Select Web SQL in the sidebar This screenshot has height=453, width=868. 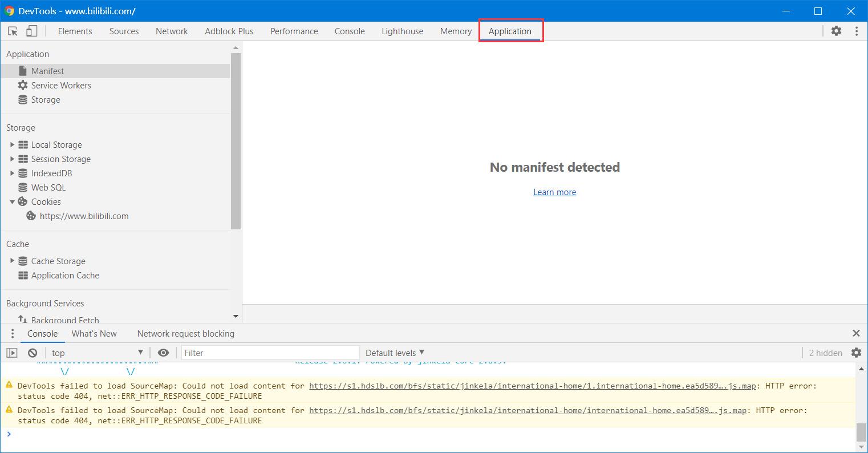pos(115,187)
